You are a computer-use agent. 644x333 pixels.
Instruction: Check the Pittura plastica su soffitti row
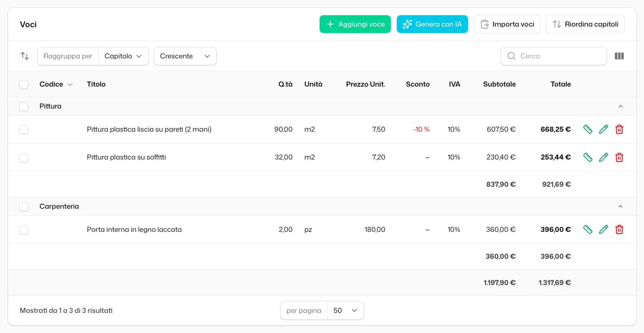[24, 157]
